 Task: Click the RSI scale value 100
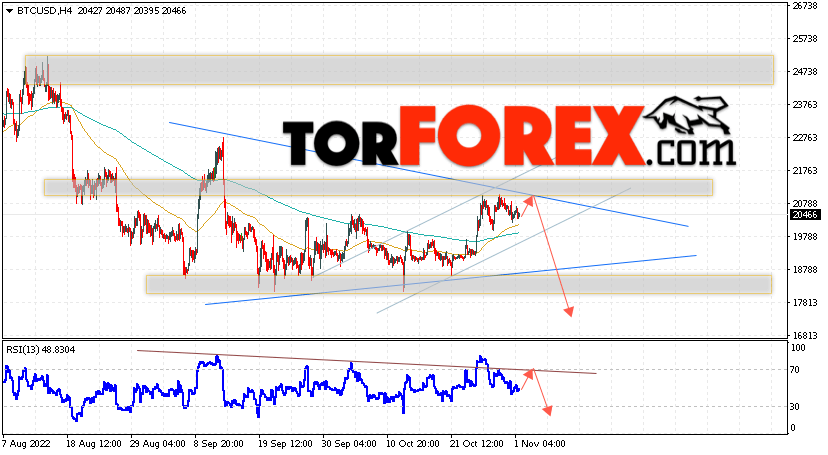[798, 348]
